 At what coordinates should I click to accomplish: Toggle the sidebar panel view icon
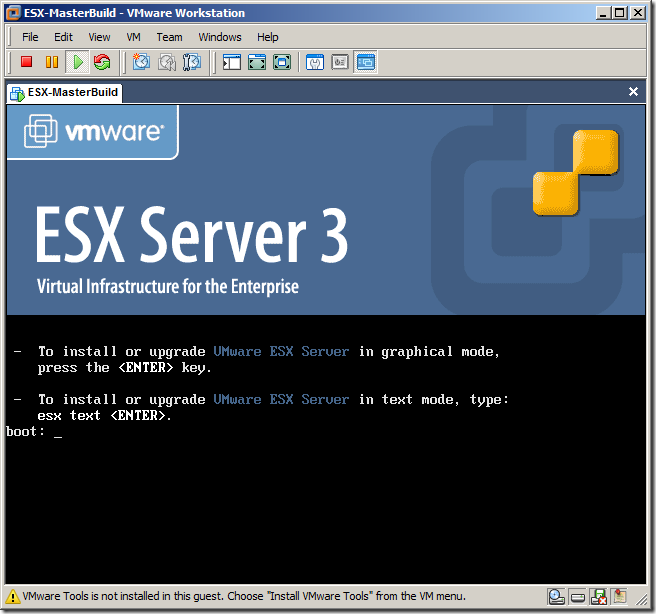click(x=232, y=62)
